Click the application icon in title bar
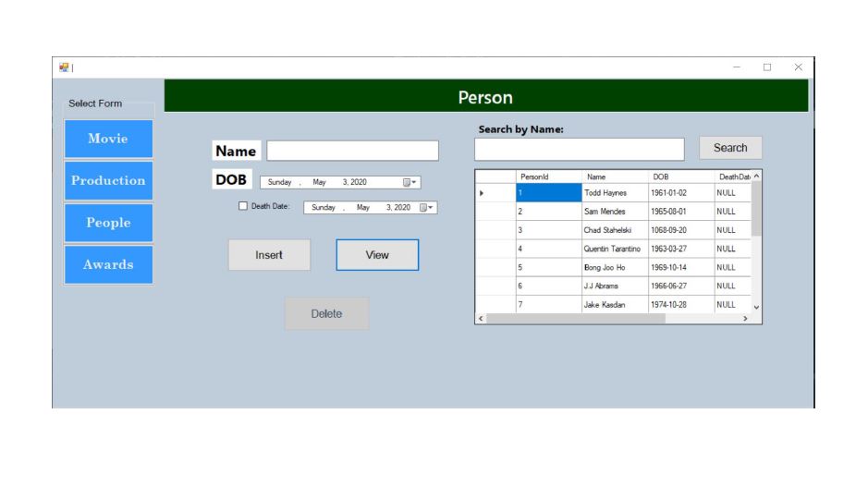Viewport: 868px width, 499px height. pyautogui.click(x=64, y=67)
